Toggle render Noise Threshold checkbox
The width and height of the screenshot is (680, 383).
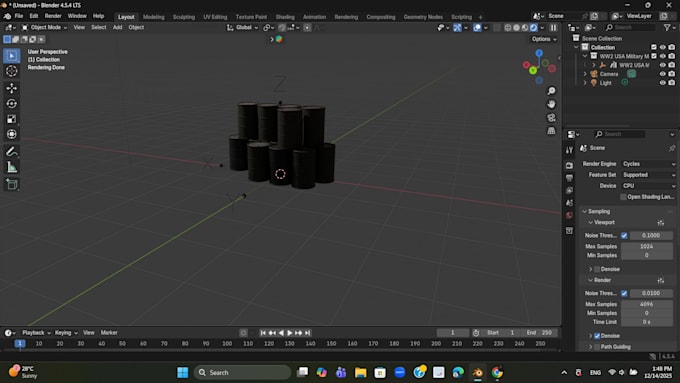pos(624,293)
